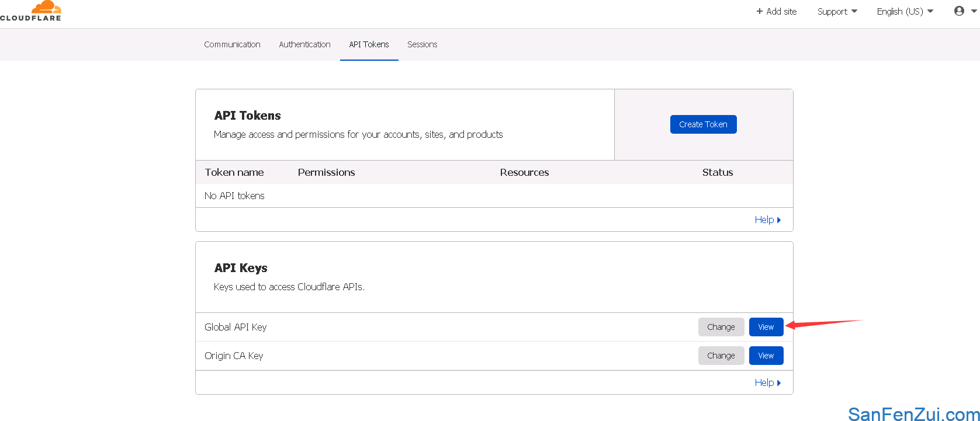980x421 pixels.
Task: Click the Resources column header
Action: coord(524,172)
